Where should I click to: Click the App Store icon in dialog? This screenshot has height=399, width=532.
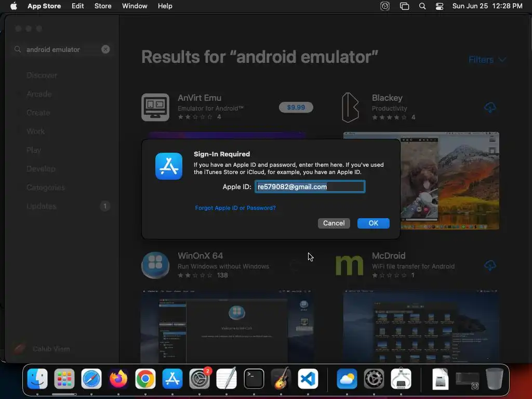(169, 166)
